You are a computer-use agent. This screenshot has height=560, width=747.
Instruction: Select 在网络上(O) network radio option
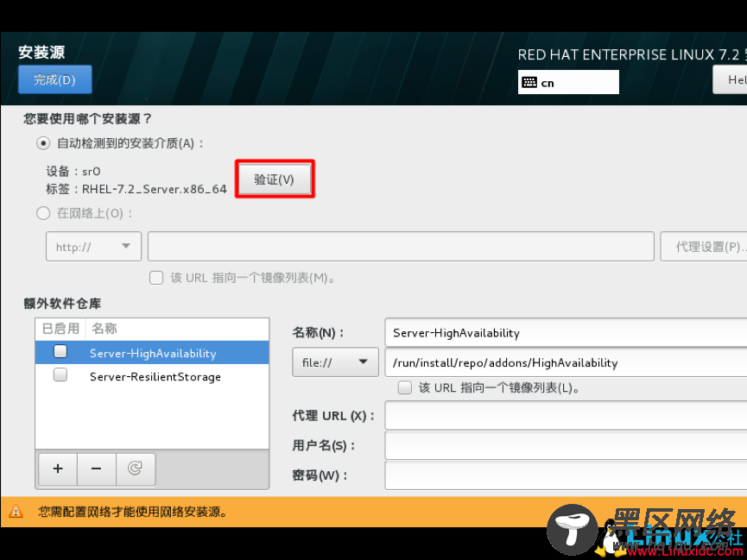click(x=43, y=213)
